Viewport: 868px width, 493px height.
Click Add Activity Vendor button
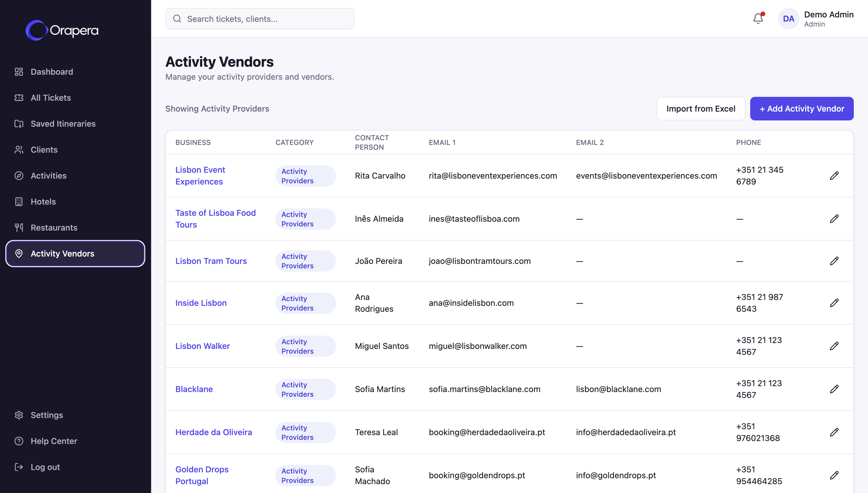(x=802, y=109)
